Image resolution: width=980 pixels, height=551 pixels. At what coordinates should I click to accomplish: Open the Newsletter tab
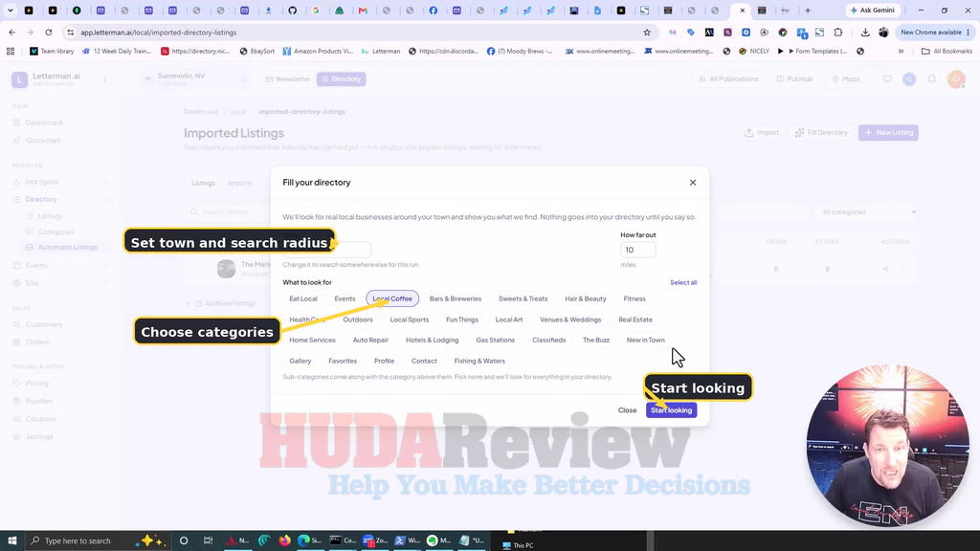tap(287, 79)
